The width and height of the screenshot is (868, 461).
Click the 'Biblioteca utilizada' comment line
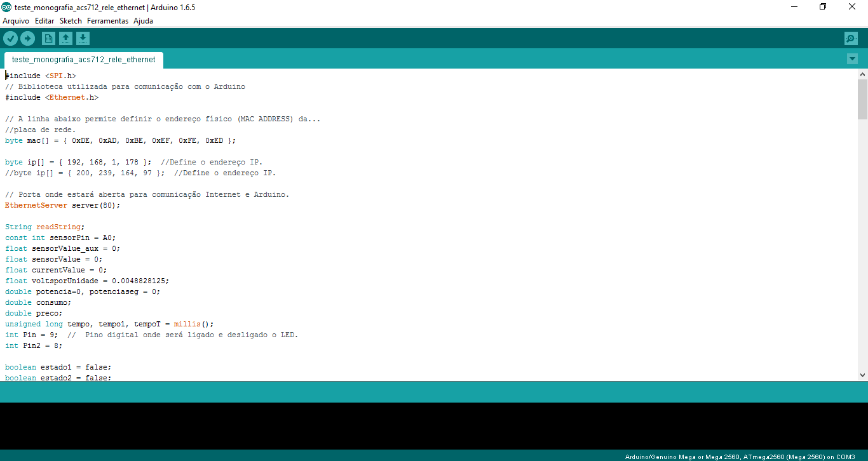[x=125, y=86]
